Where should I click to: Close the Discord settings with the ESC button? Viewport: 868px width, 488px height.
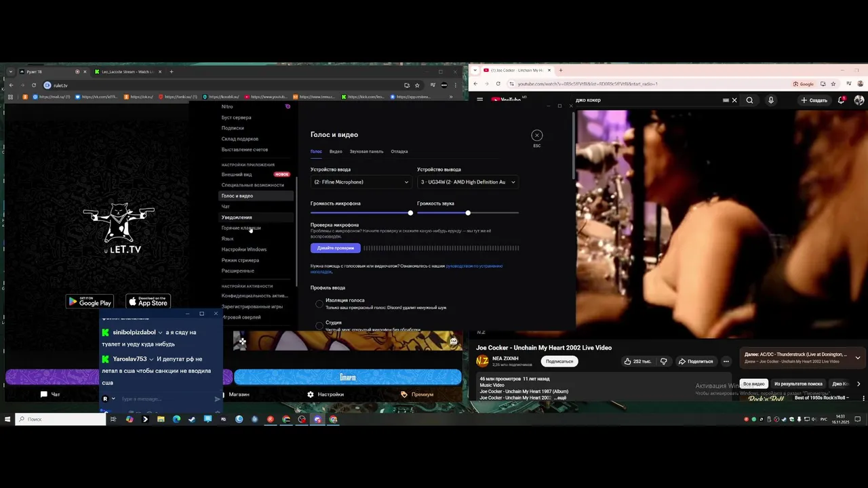tap(536, 136)
